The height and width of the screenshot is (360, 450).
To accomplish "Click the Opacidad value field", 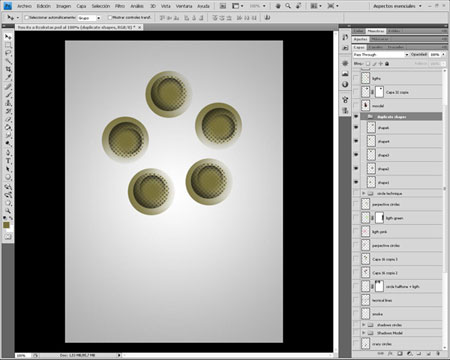I will click(435, 54).
